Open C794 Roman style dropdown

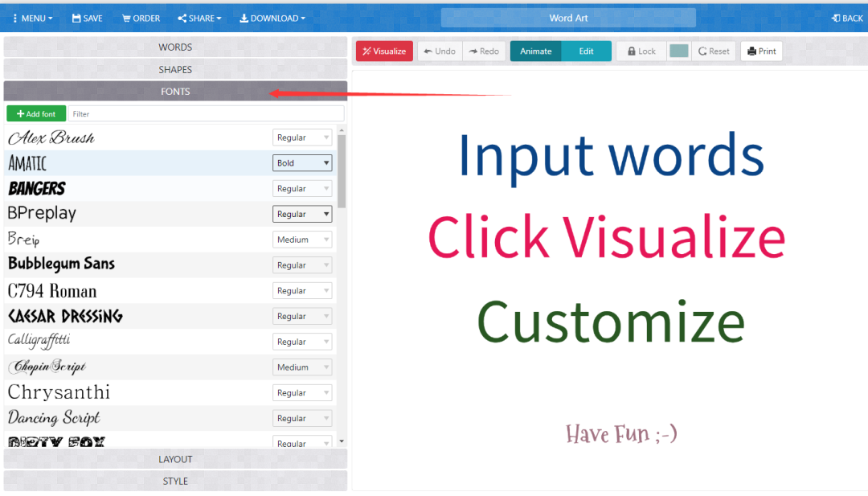coord(302,291)
